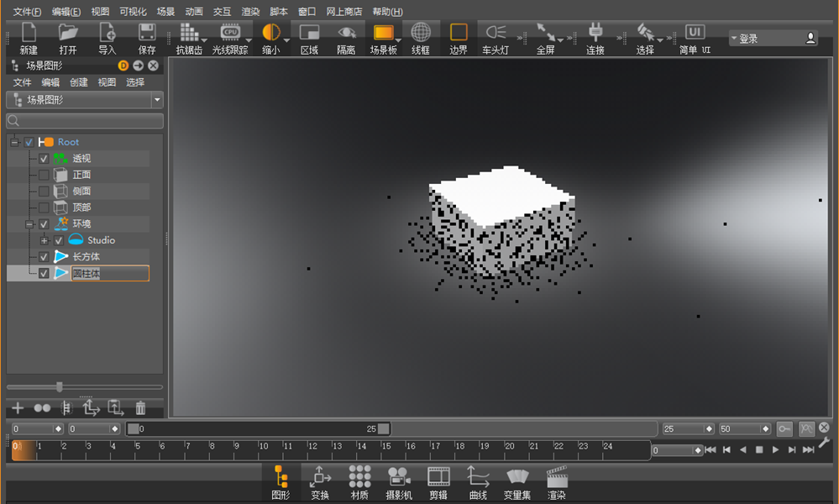This screenshot has width=839, height=504.
Task: Activate the 区域 region render icon
Action: (309, 33)
